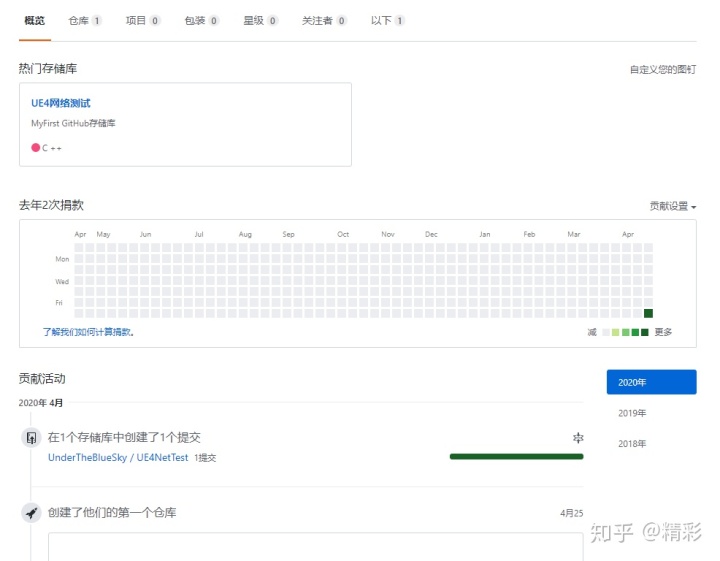This screenshot has height=561, width=720.
Task: Open the 概览 overview tab
Action: pyautogui.click(x=34, y=21)
